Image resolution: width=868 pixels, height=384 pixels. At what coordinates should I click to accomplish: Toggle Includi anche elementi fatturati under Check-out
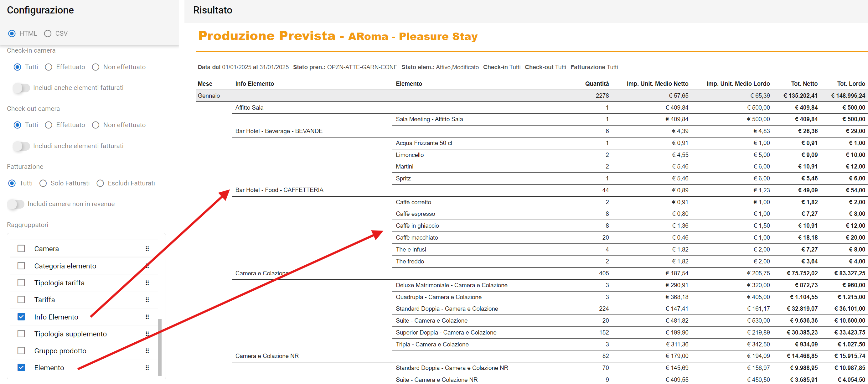click(21, 146)
